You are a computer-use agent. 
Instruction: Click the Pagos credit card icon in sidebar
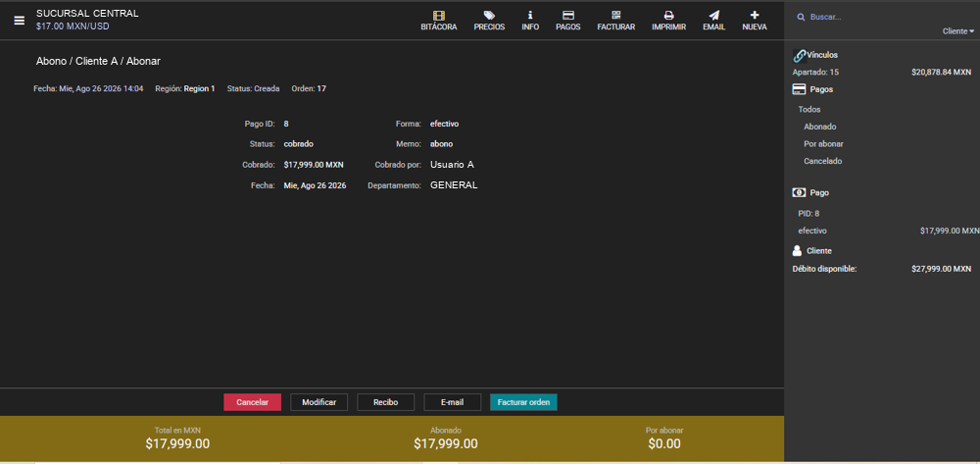tap(799, 89)
